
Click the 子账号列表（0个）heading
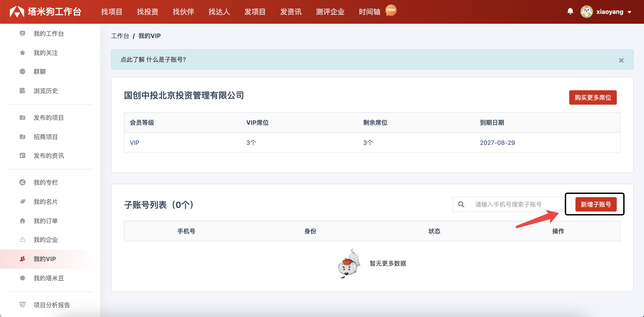tap(159, 205)
